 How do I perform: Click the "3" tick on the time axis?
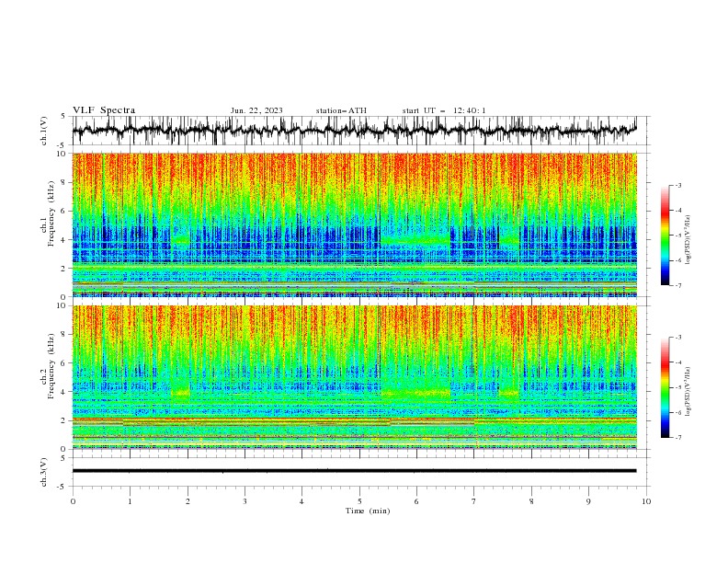point(245,501)
